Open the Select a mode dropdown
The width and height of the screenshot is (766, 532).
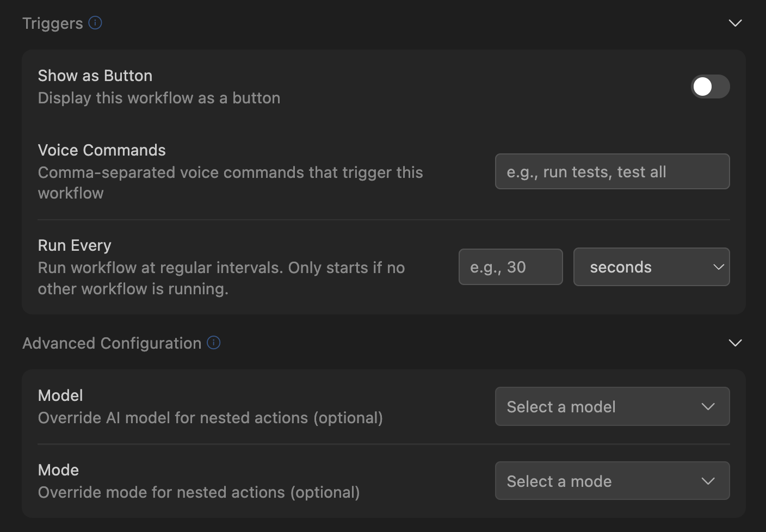[612, 481]
